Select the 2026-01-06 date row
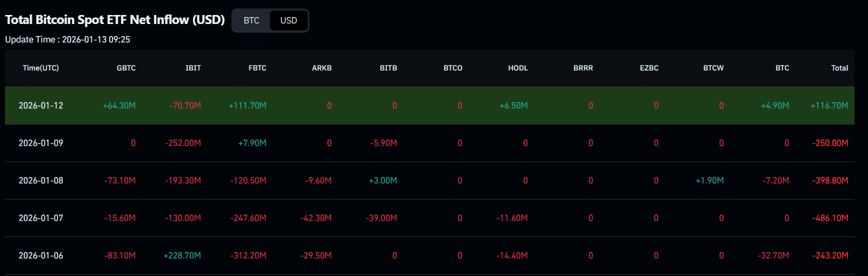This screenshot has height=276, width=868. tap(41, 255)
